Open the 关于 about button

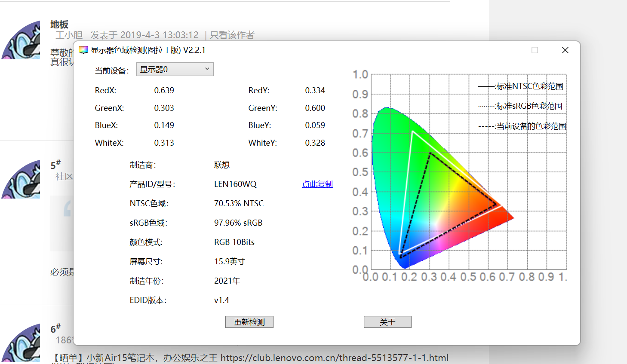387,322
